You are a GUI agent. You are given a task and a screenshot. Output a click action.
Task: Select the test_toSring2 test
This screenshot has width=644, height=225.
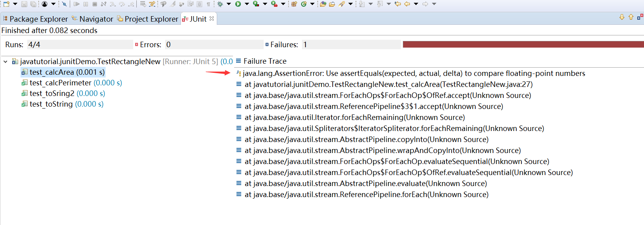click(x=63, y=93)
